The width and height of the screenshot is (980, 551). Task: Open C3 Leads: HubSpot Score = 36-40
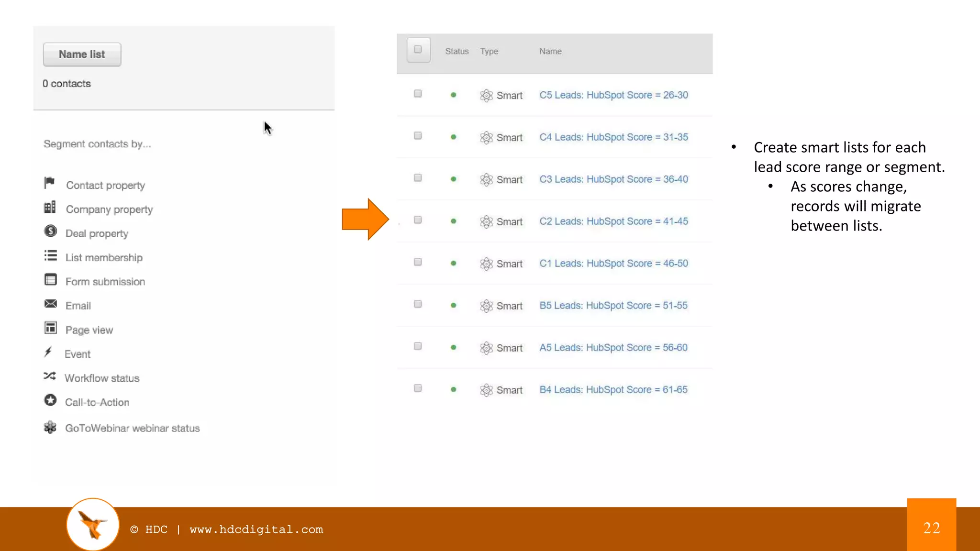point(613,179)
